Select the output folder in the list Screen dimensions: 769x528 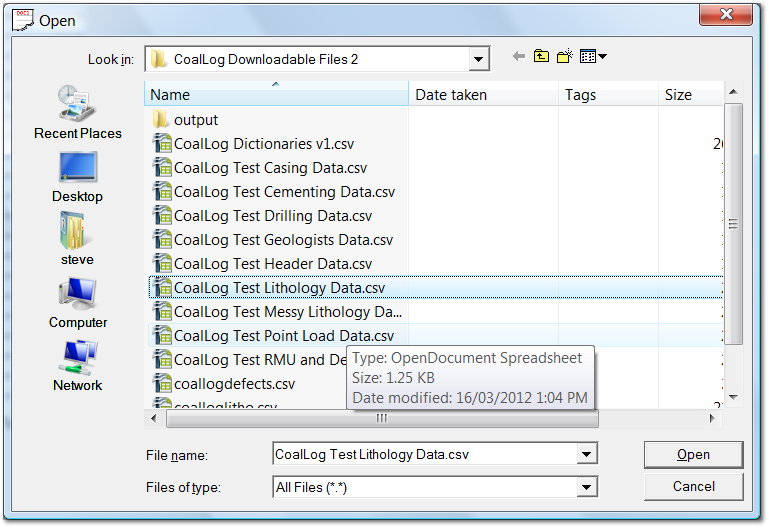tap(195, 120)
